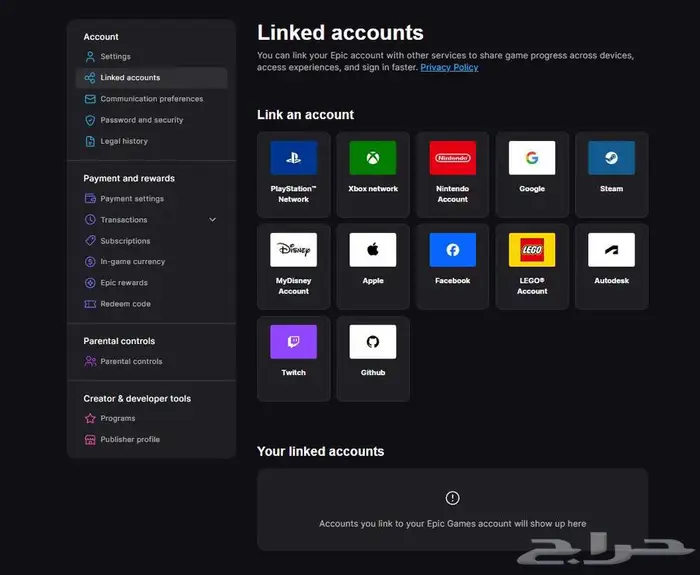Select the PlayStation Network label
Screen dimensions: 700x575
point(293,194)
